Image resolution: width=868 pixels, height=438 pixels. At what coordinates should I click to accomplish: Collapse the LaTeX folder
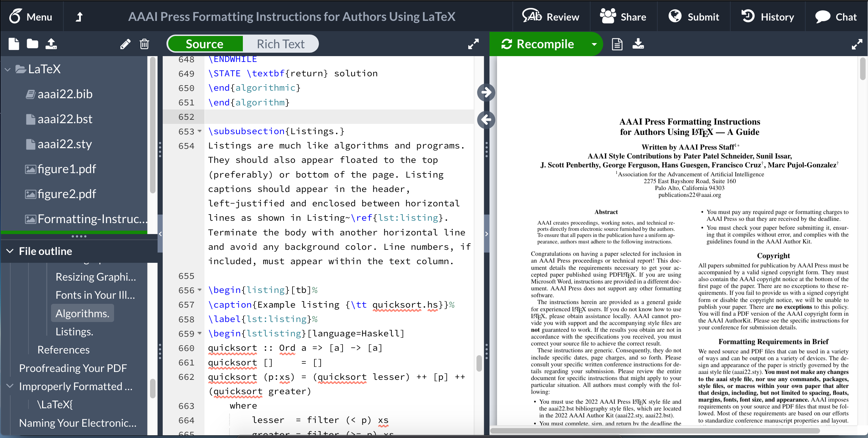click(8, 69)
